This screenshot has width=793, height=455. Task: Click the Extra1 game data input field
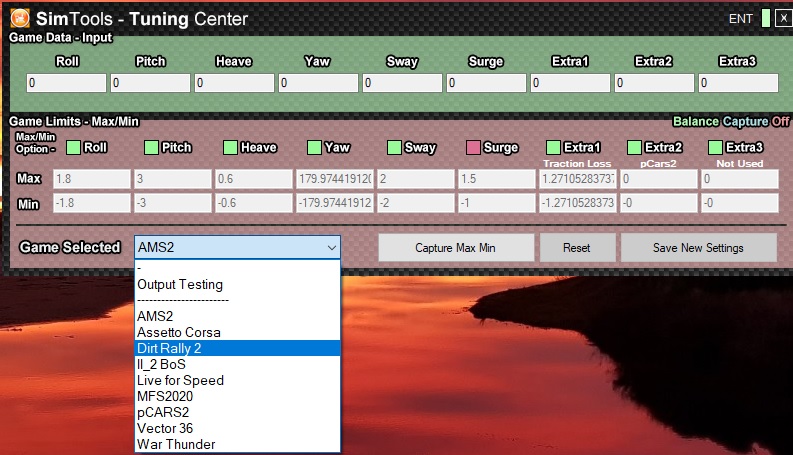point(570,83)
